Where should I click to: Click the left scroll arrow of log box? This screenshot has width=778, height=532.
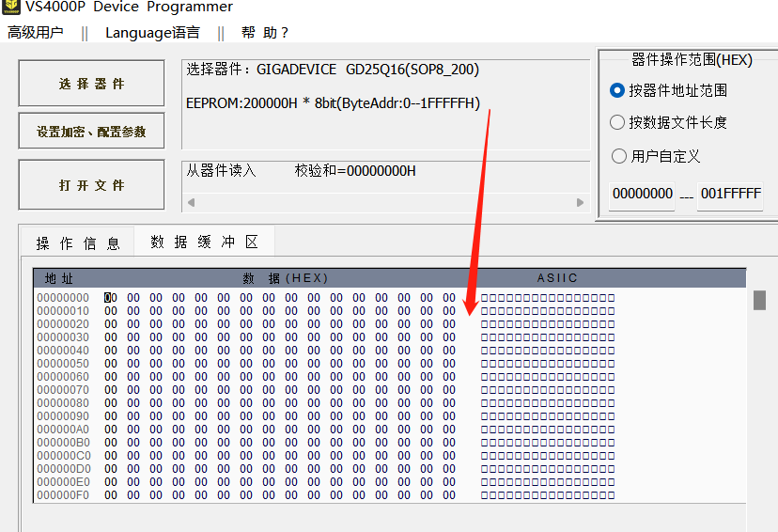[x=191, y=202]
